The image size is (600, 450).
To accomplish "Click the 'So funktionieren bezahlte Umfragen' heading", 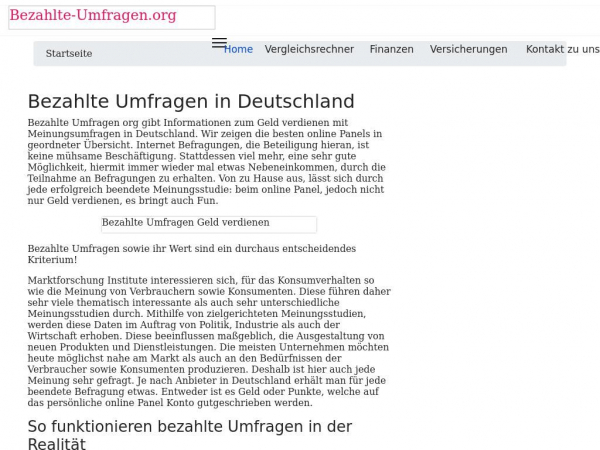I will click(190, 435).
